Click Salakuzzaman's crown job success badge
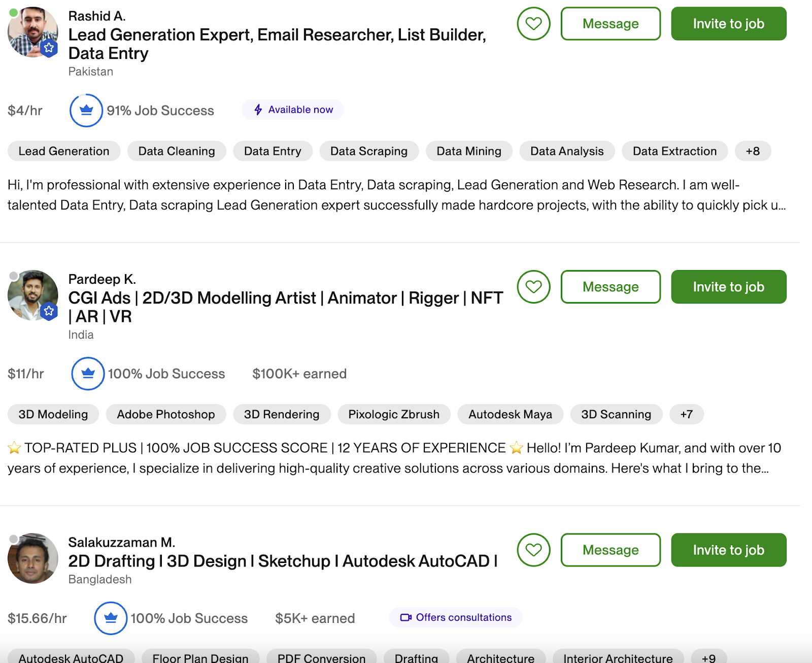This screenshot has height=663, width=812. click(111, 618)
